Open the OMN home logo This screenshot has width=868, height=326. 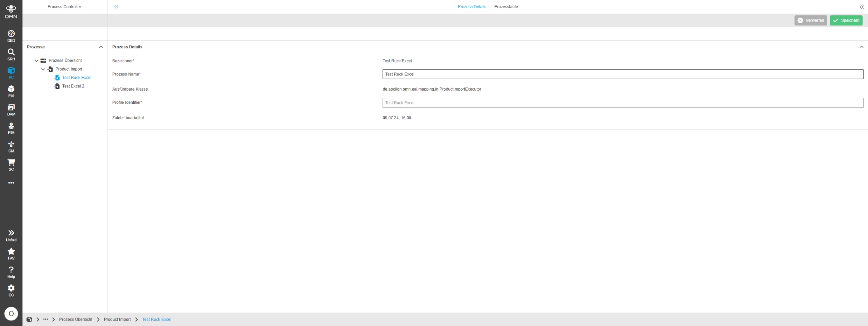click(11, 11)
